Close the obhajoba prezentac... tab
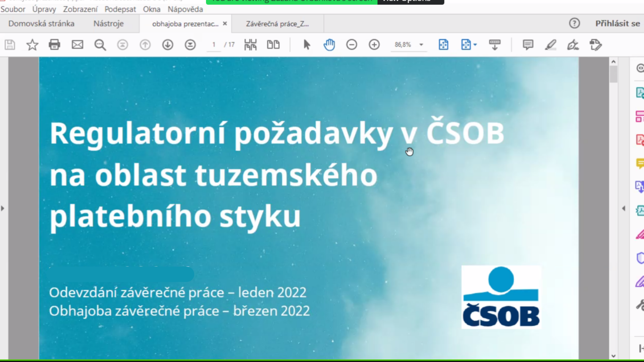Viewport: 644px width, 362px height. 225,23
